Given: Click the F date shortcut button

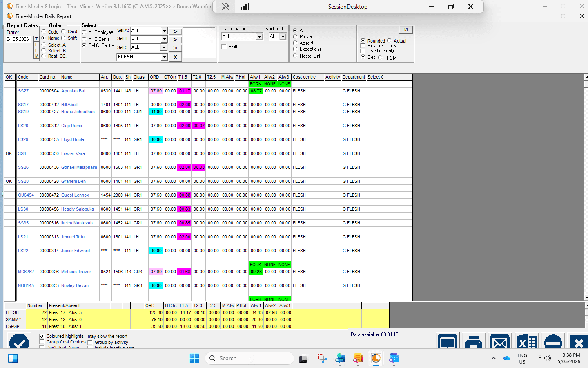Looking at the screenshot, I should pyautogui.click(x=36, y=50).
